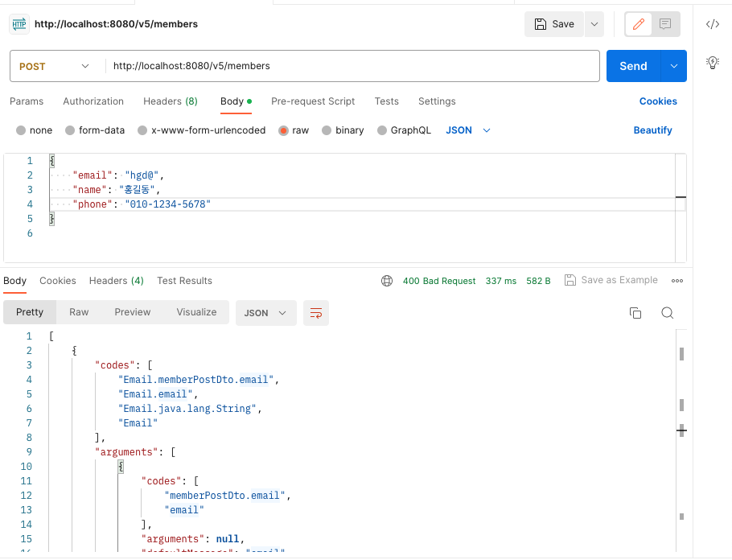Click the "010-1234-5678" phone value
Viewport: 732px width, 560px height.
click(167, 204)
